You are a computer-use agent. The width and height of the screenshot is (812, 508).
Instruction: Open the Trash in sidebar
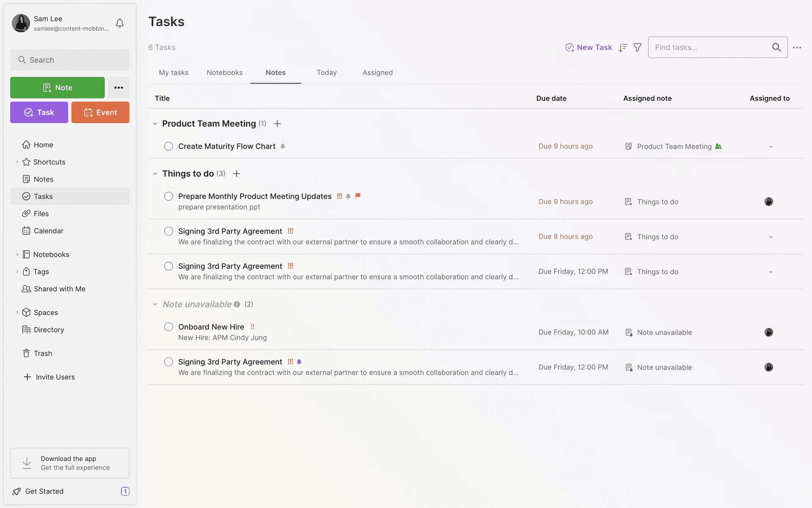coord(43,353)
